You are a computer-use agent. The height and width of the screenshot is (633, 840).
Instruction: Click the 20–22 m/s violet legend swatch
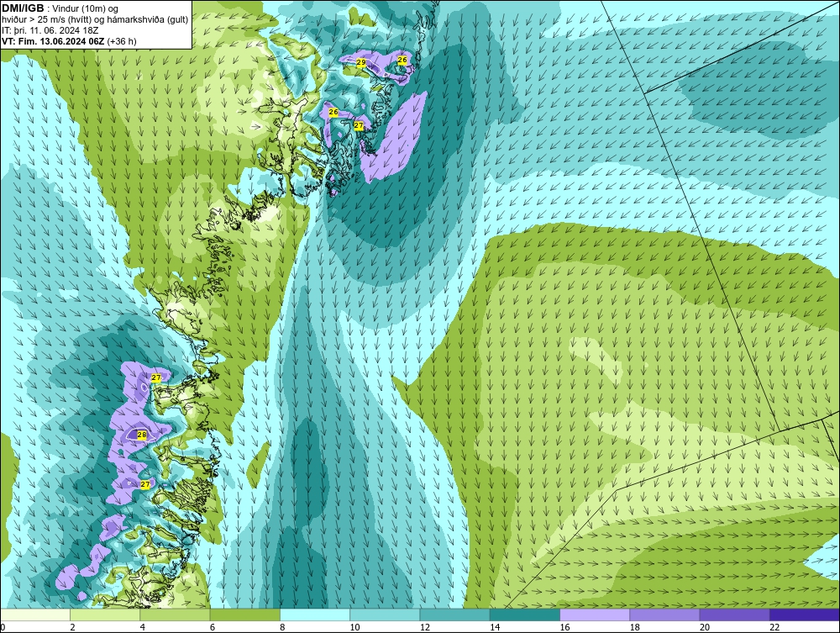click(734, 615)
